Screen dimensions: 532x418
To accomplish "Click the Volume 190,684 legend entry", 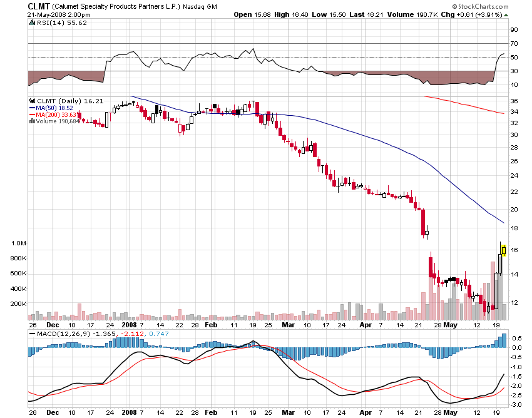I will [58, 121].
